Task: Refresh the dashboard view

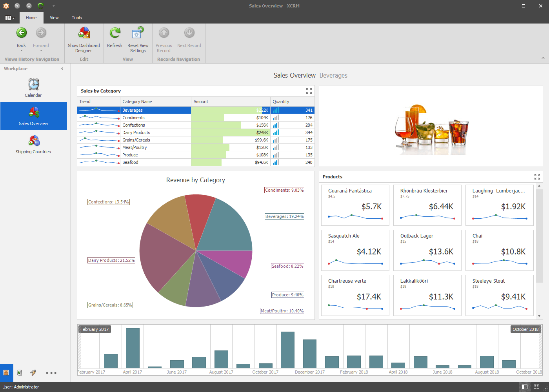Action: (x=115, y=33)
